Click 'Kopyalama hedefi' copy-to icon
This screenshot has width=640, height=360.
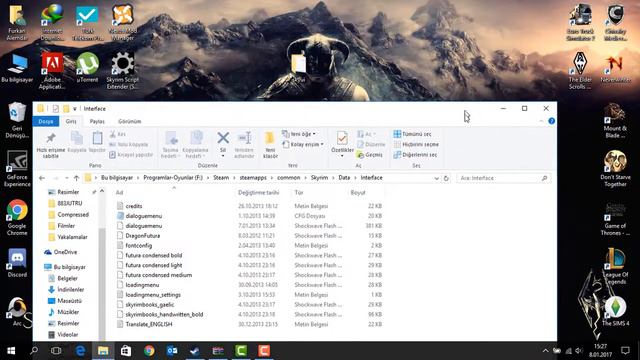tap(196, 138)
